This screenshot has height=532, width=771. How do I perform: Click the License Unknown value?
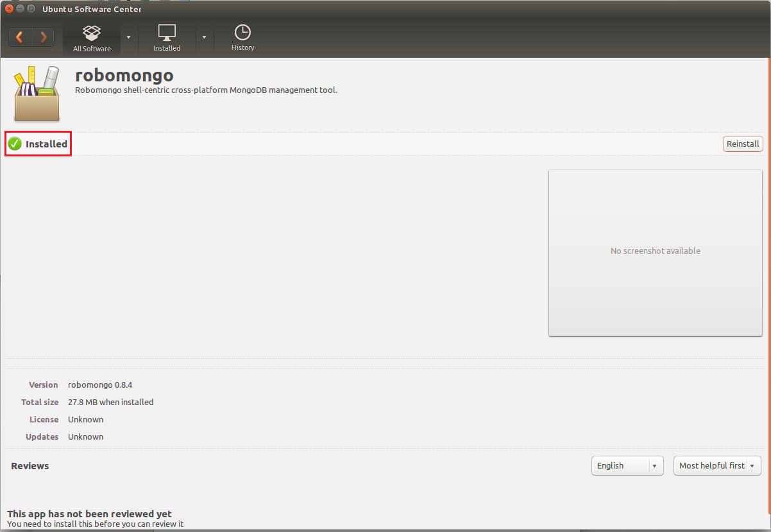point(86,420)
